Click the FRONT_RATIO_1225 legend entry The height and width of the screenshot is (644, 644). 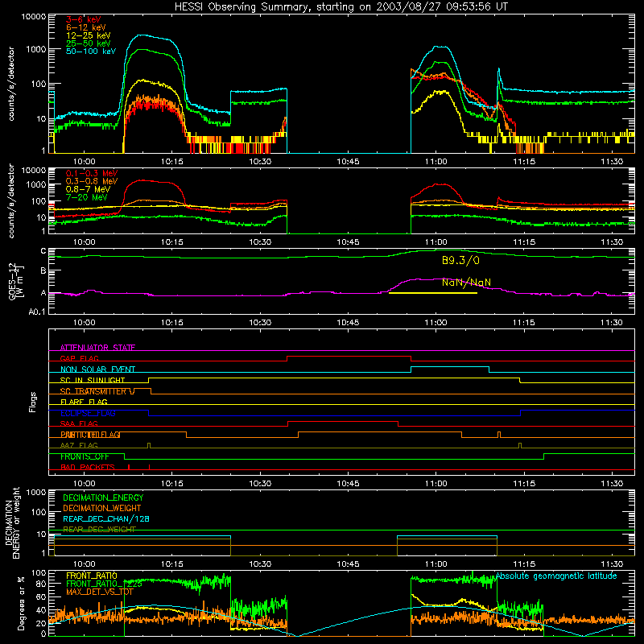[104, 584]
